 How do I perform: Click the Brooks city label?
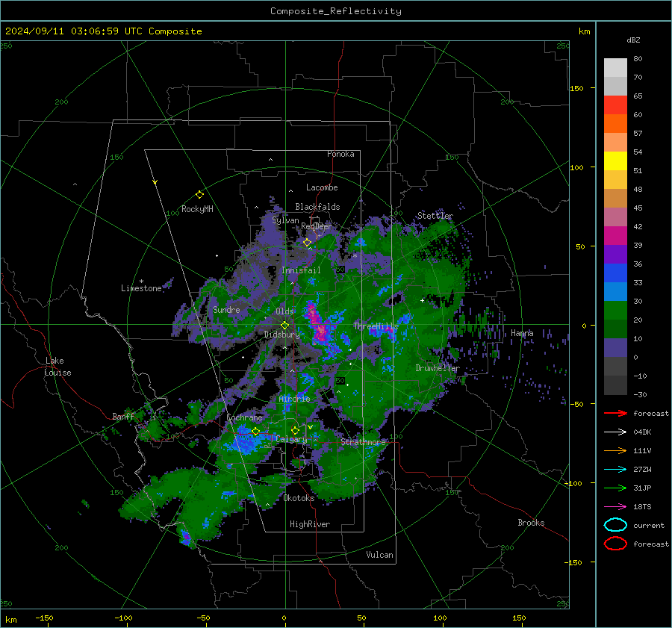(x=531, y=523)
